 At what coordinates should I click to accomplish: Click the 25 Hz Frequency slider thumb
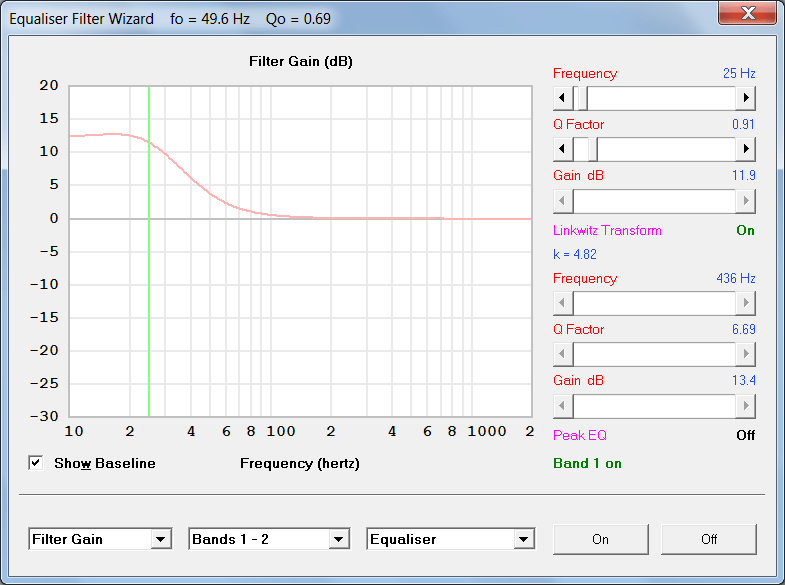pyautogui.click(x=583, y=98)
